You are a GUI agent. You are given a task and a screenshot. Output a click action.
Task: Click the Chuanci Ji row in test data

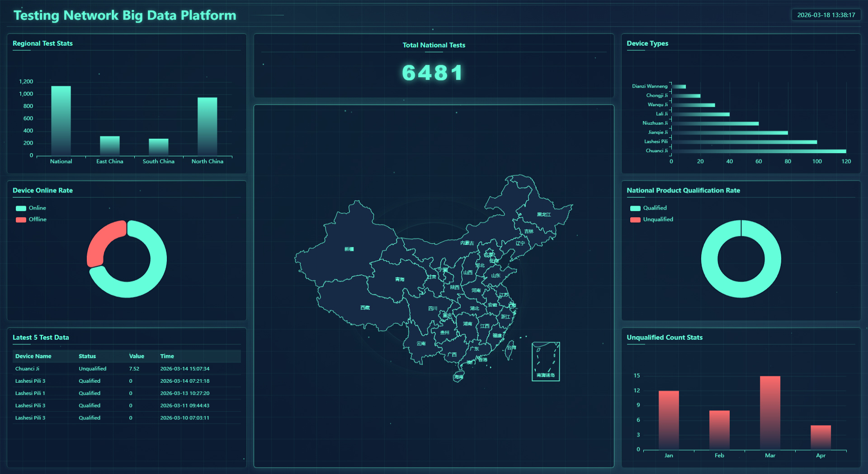tap(127, 369)
